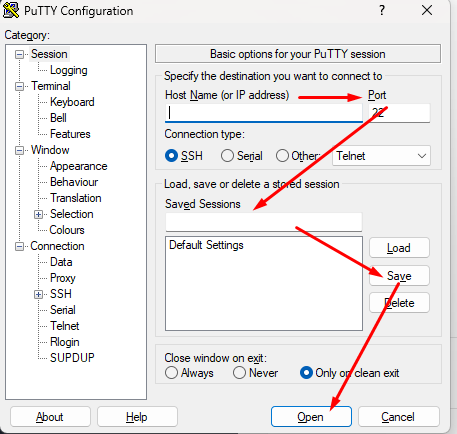Open Colours settings in tree
The width and height of the screenshot is (457, 434).
click(67, 230)
